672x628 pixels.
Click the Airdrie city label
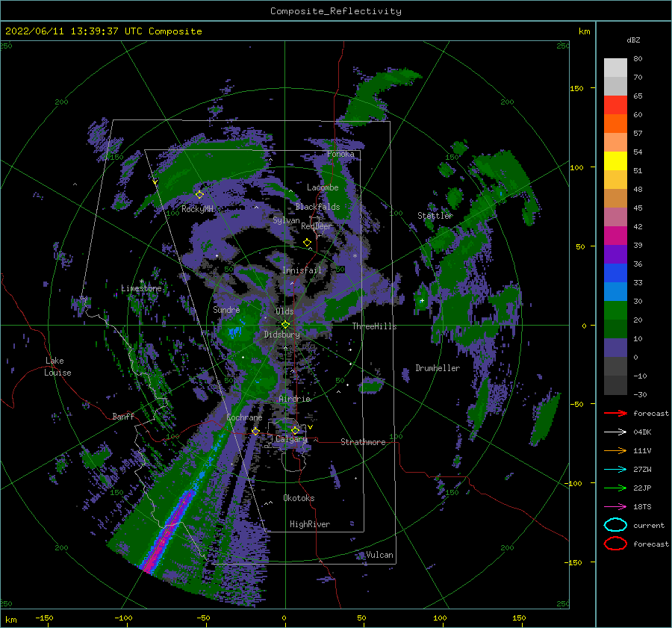[x=294, y=399]
